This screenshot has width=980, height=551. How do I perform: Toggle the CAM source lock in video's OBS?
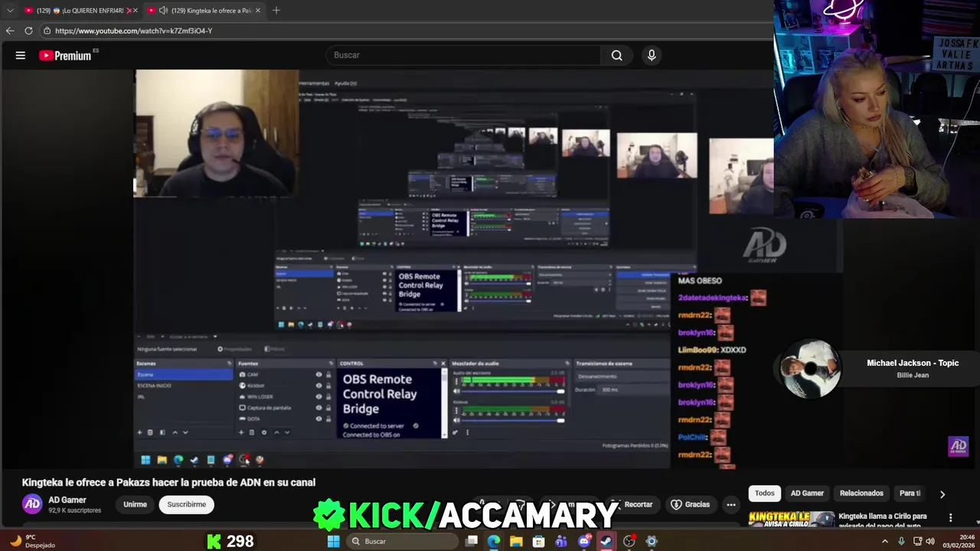328,374
